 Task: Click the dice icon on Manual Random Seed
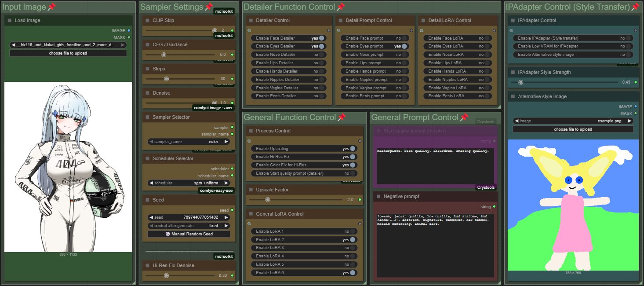pos(167,234)
